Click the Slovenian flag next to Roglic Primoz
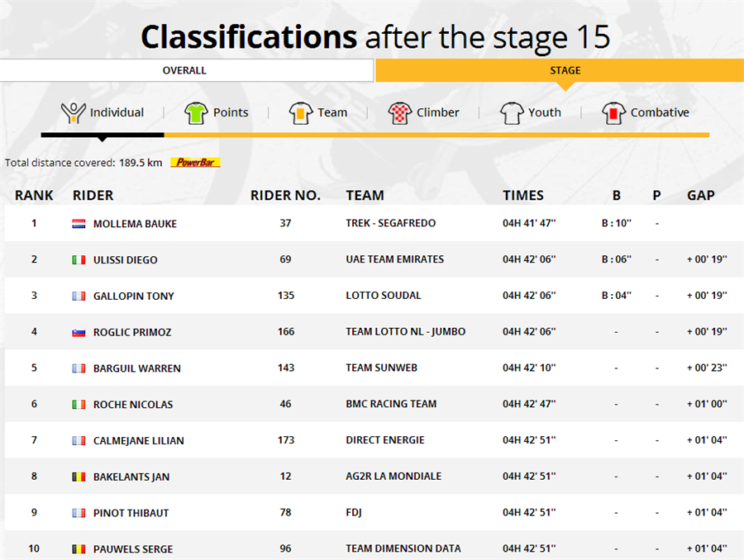Viewport: 744px width, 560px height. point(79,332)
